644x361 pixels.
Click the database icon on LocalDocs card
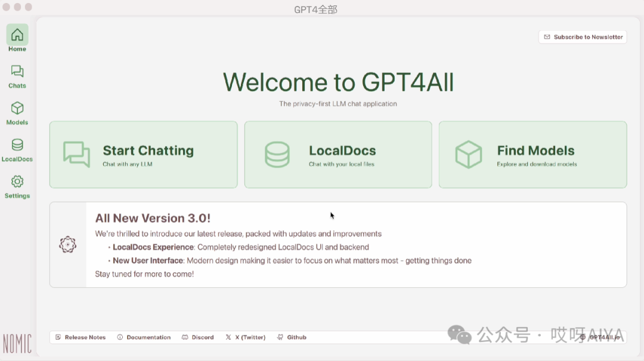coord(277,155)
